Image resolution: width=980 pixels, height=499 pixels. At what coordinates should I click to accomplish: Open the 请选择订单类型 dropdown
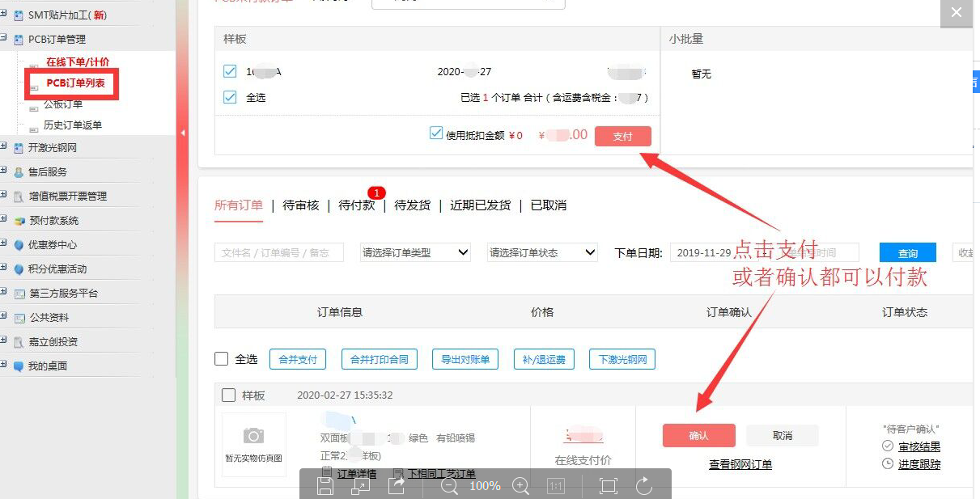point(415,252)
